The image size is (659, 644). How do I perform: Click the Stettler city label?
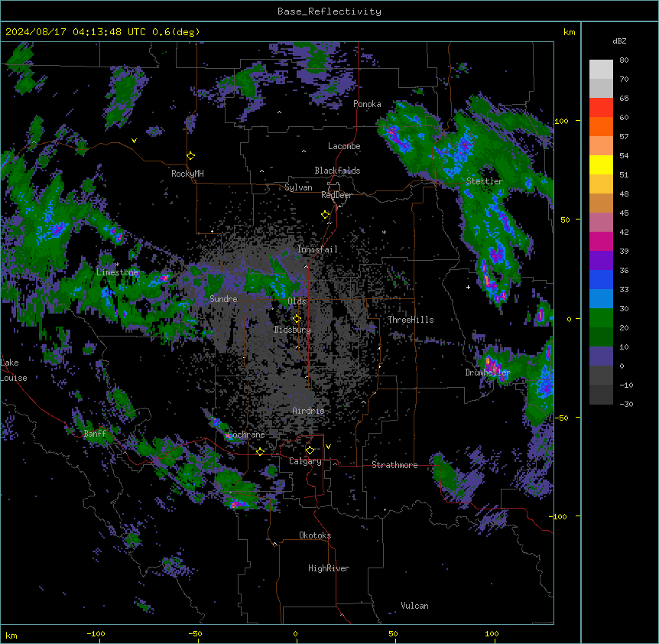(x=485, y=181)
